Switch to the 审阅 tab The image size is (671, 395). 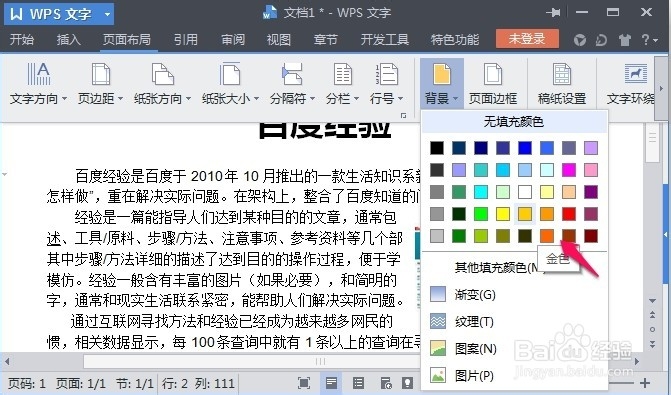click(x=233, y=40)
